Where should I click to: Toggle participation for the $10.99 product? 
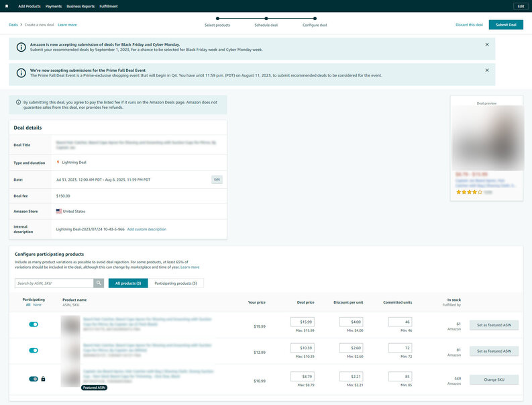[34, 379]
